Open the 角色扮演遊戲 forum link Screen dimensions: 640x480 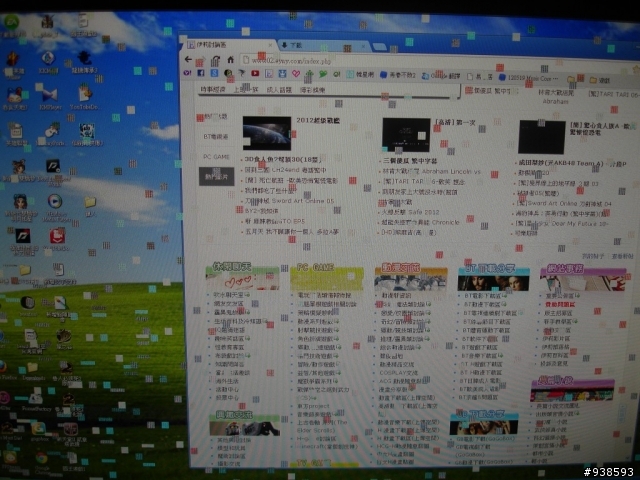(315, 339)
